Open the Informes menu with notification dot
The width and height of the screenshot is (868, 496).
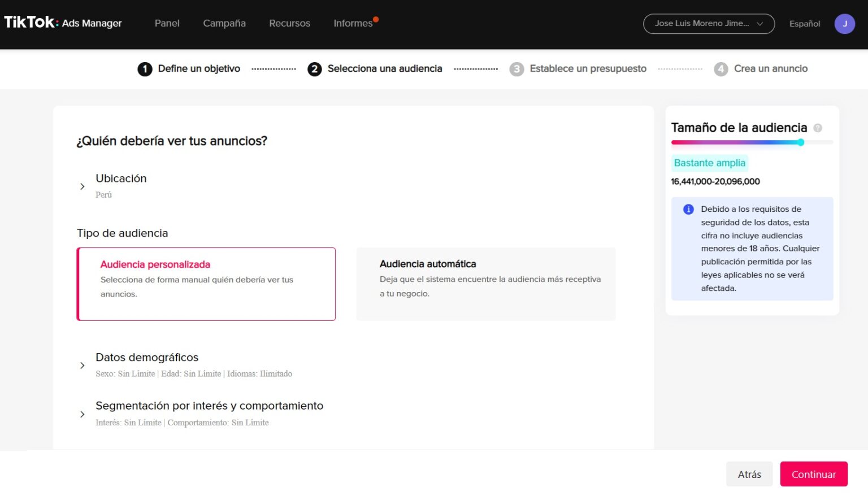tap(351, 23)
